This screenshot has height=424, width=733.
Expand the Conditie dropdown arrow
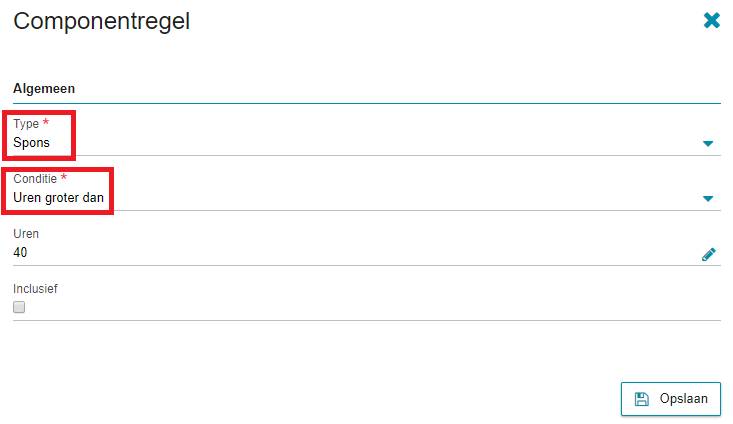coord(708,199)
